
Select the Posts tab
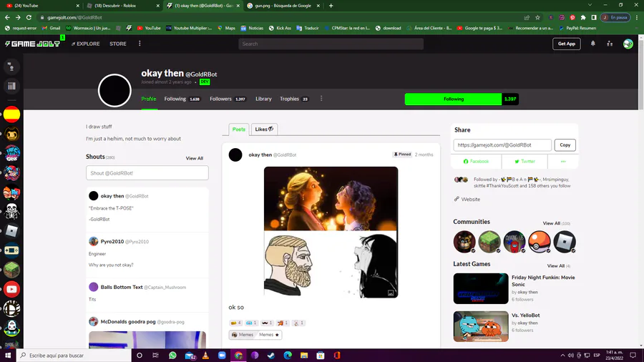pos(238,129)
